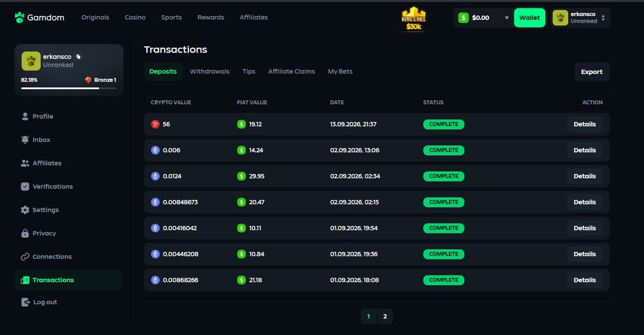Click the Ethereum icon beside 0.0124
This screenshot has width=644, height=335.
point(155,176)
